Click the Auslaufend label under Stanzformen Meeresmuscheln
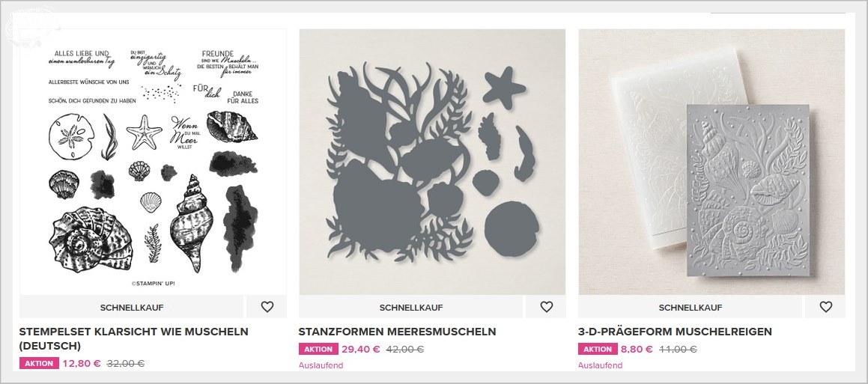Image resolution: width=868 pixels, height=384 pixels. (x=321, y=365)
